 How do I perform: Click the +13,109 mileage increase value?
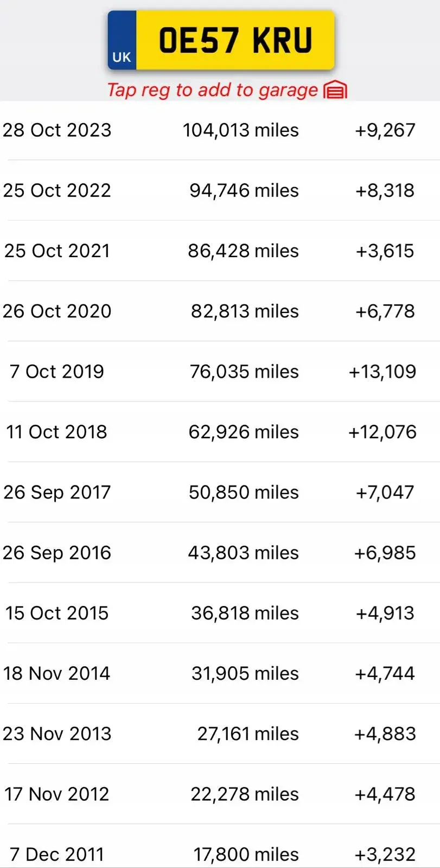[382, 372]
